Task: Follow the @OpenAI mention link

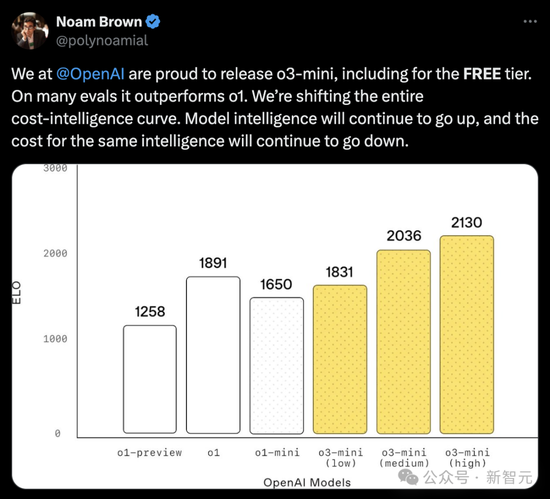Action: [90, 74]
